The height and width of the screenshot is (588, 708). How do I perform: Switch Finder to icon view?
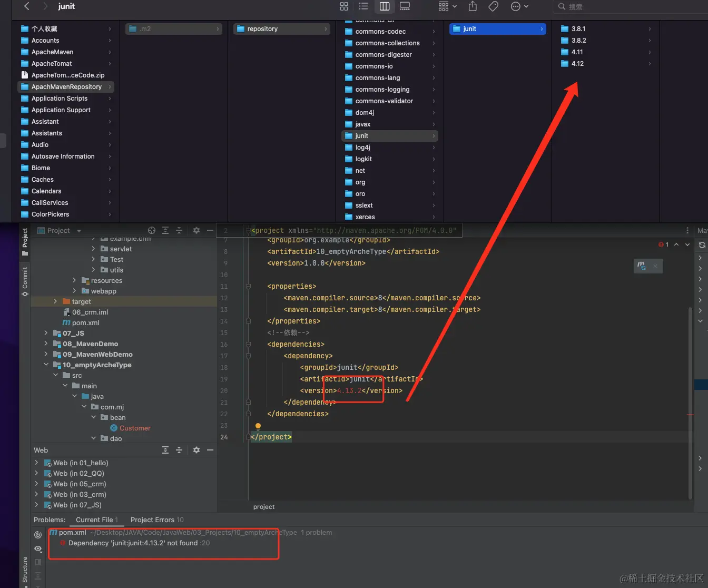click(344, 6)
